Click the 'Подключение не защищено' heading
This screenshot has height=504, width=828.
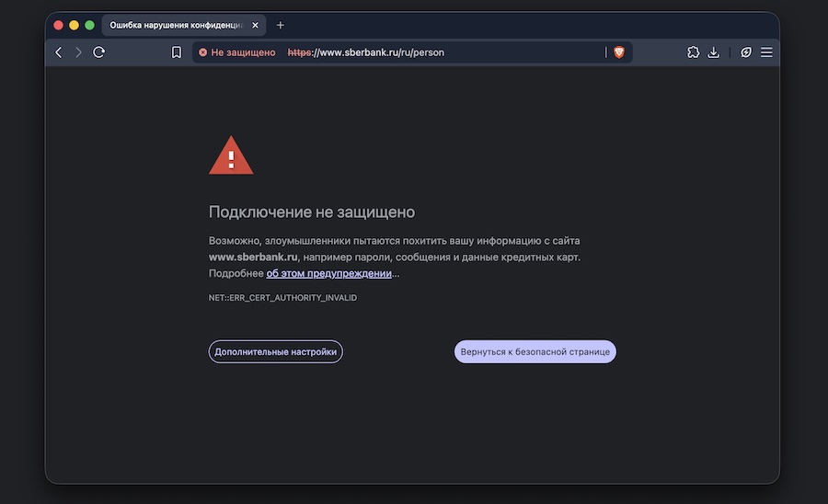click(312, 212)
